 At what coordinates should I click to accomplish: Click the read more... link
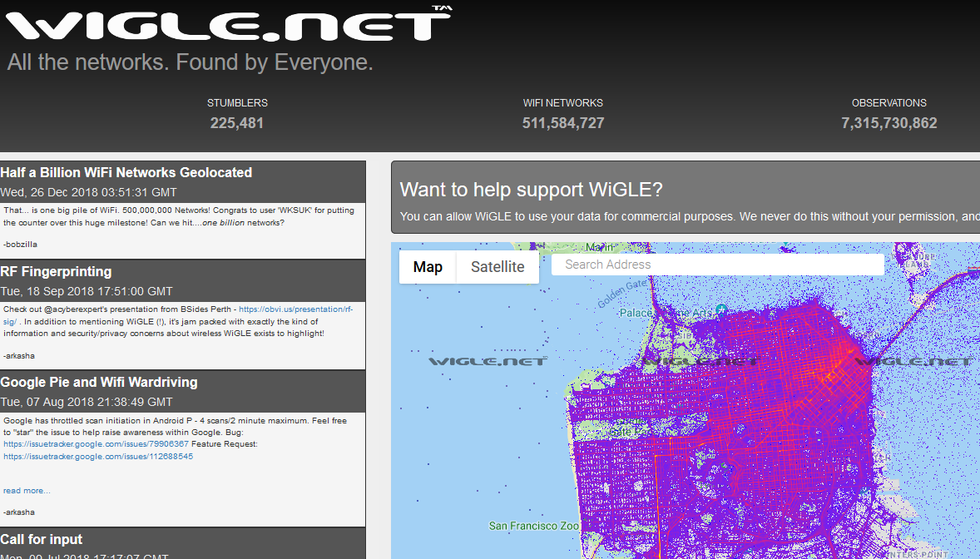tap(27, 491)
